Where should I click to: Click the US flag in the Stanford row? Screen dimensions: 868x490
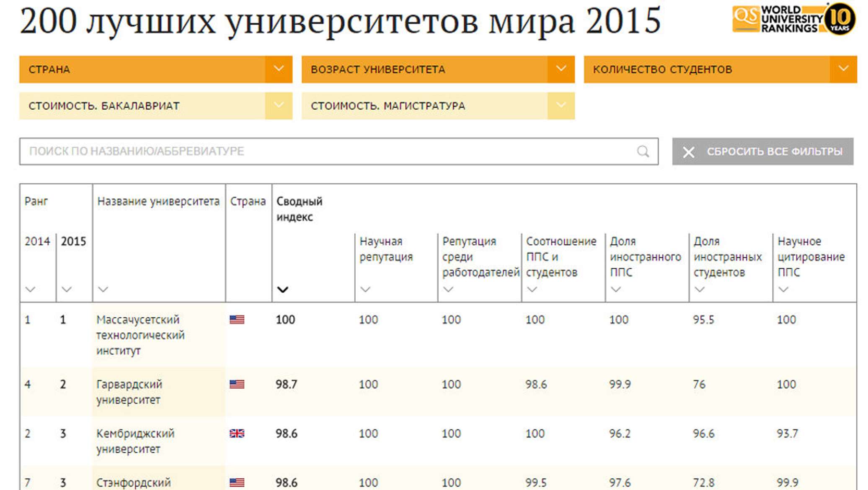pyautogui.click(x=237, y=482)
